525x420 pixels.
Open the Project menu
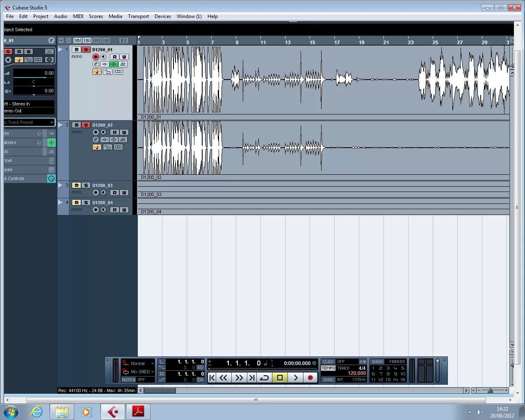tap(41, 16)
